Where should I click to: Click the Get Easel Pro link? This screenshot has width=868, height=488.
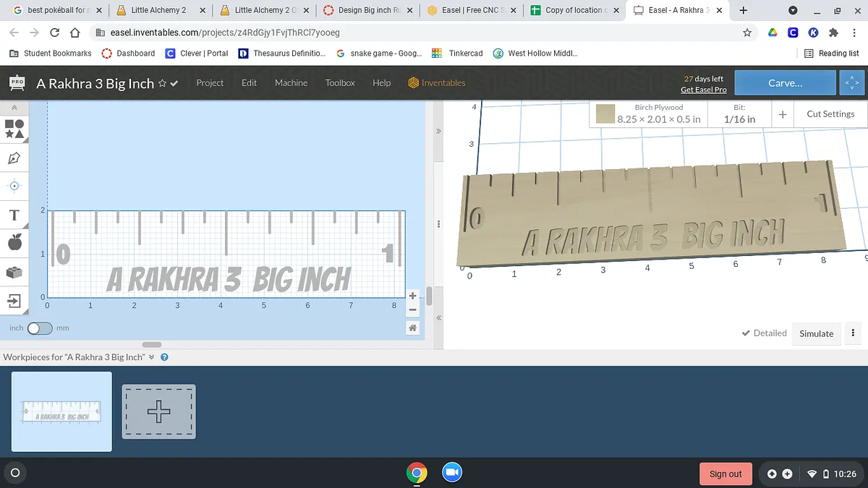pos(703,90)
